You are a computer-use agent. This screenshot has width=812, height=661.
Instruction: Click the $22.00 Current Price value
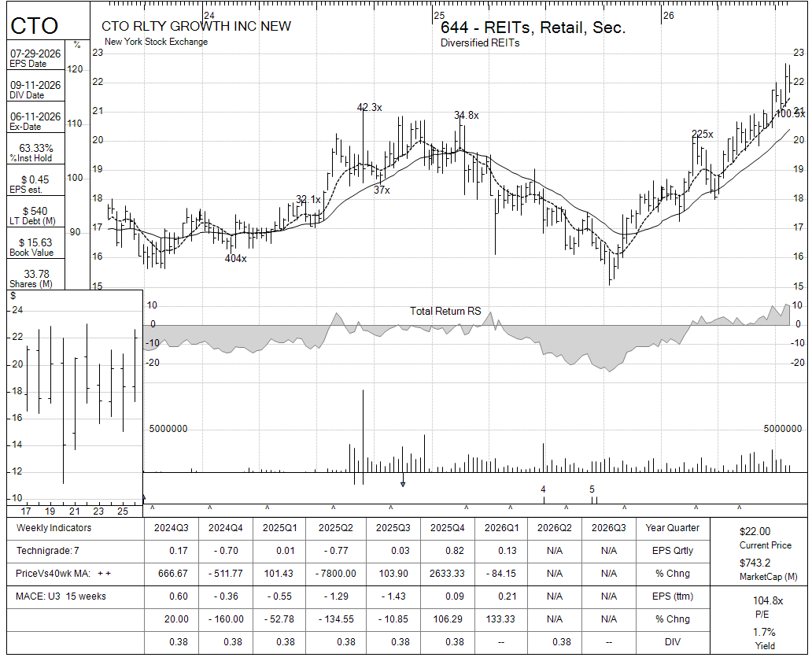[x=755, y=531]
